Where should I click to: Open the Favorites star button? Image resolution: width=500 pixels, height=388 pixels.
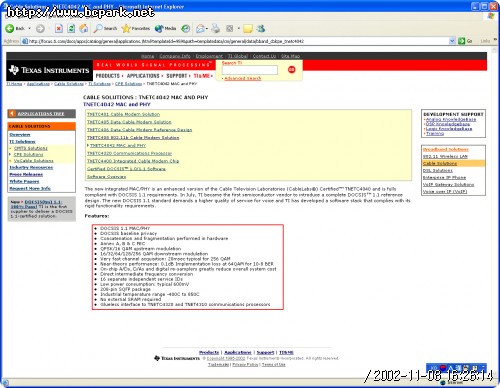[x=136, y=29]
